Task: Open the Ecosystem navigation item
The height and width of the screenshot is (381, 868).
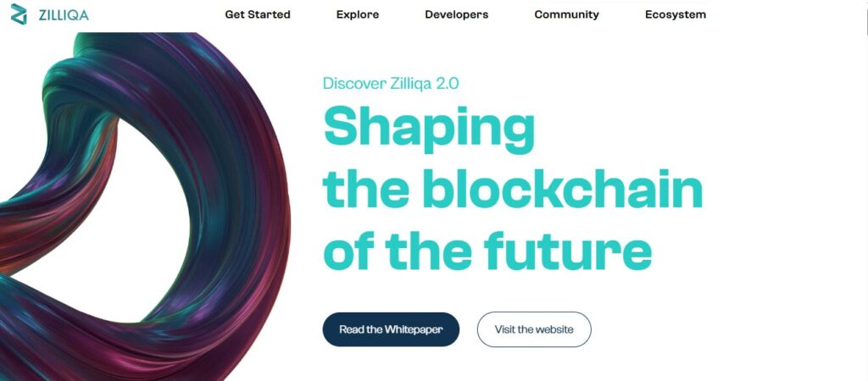Action: tap(675, 14)
